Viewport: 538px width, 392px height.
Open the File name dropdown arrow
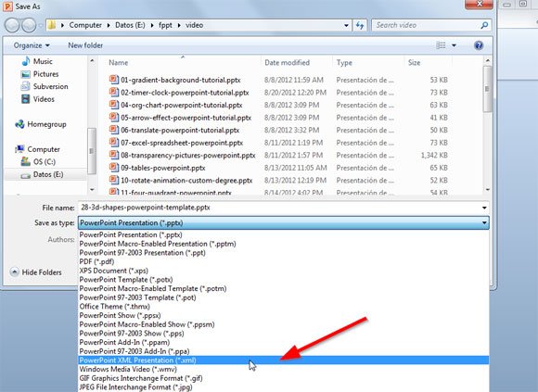[484, 208]
